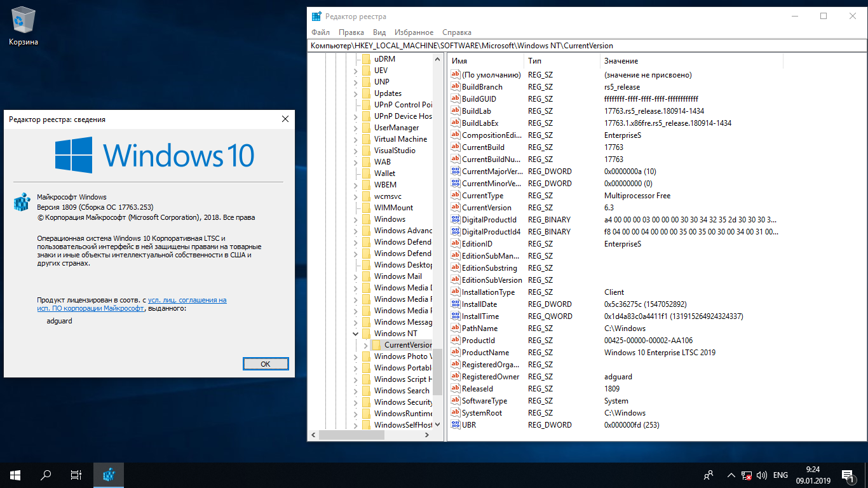Click the UEV folder icon

366,71
